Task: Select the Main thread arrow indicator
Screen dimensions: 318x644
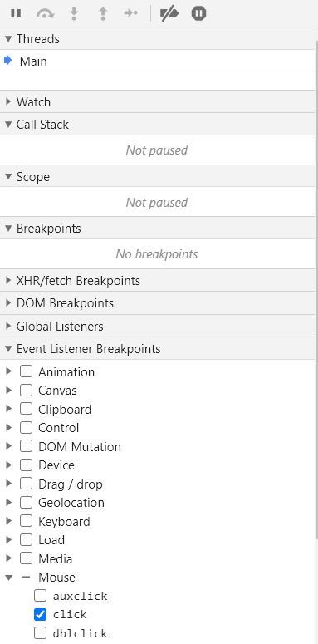Action: coord(8,61)
